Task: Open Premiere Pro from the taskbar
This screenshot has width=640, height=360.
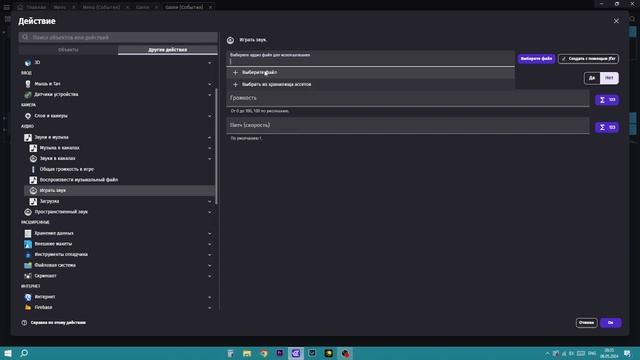Action: point(280,353)
